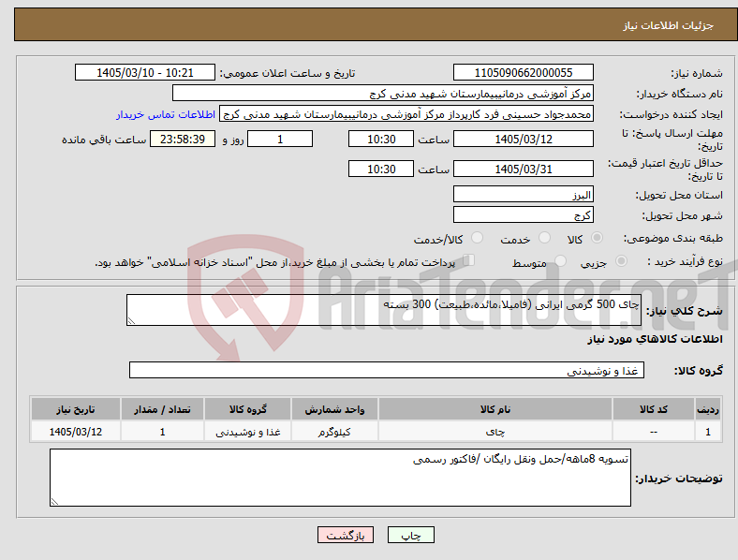Select the کالا/خدمت radio button
738x560 pixels.
coord(478,238)
